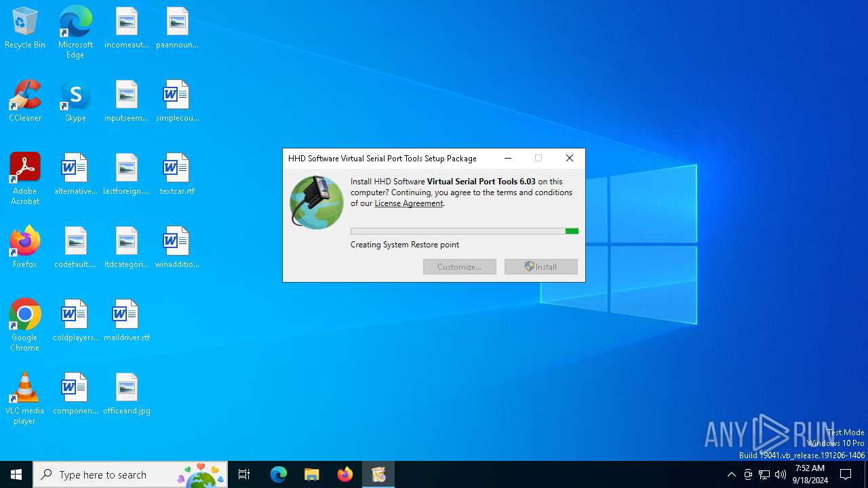Select the Adobe Acrobat desktop shortcut
This screenshot has width=868, height=488.
(25, 179)
